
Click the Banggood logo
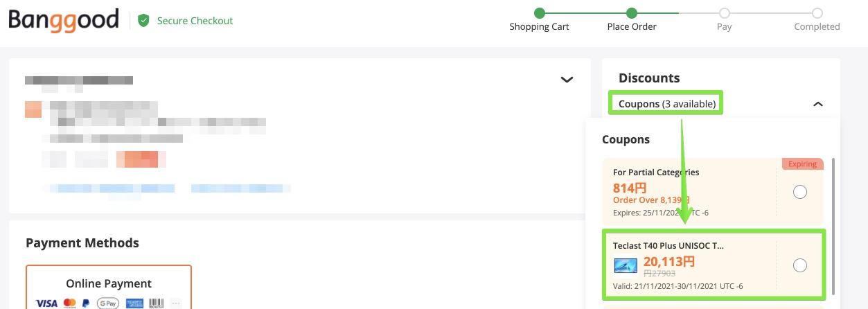point(64,20)
